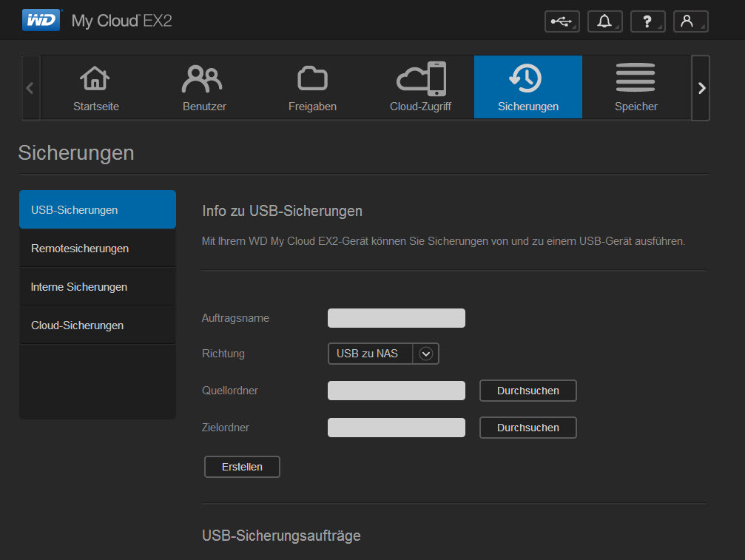Click the 'Richtung' label
Screen dimensions: 745x560
[223, 354]
